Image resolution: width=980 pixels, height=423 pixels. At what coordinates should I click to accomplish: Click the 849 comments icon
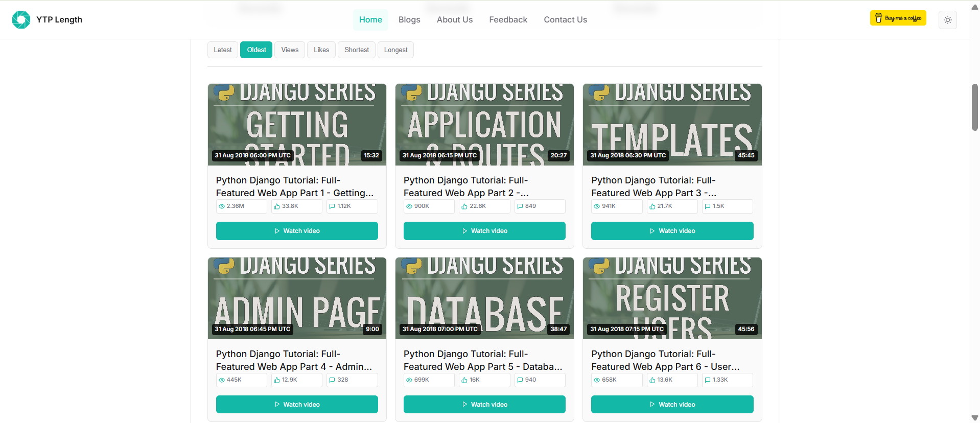(x=520, y=206)
